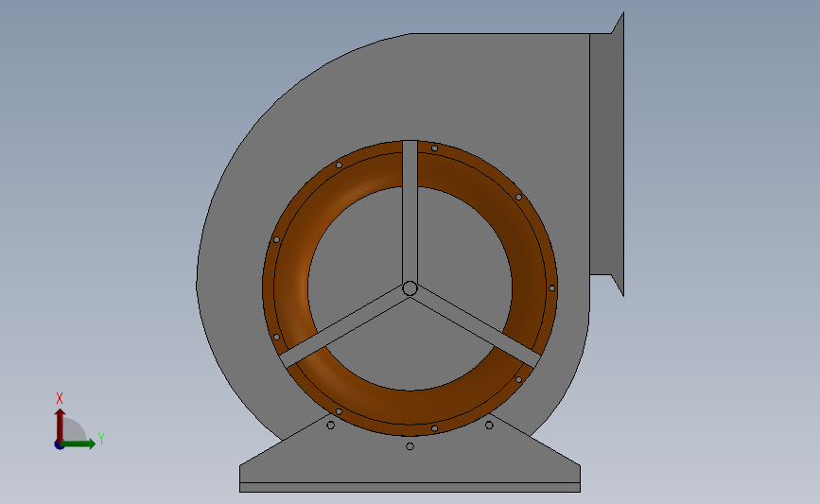Click the blue origin dot of the triad
This screenshot has height=504, width=820.
(59, 445)
